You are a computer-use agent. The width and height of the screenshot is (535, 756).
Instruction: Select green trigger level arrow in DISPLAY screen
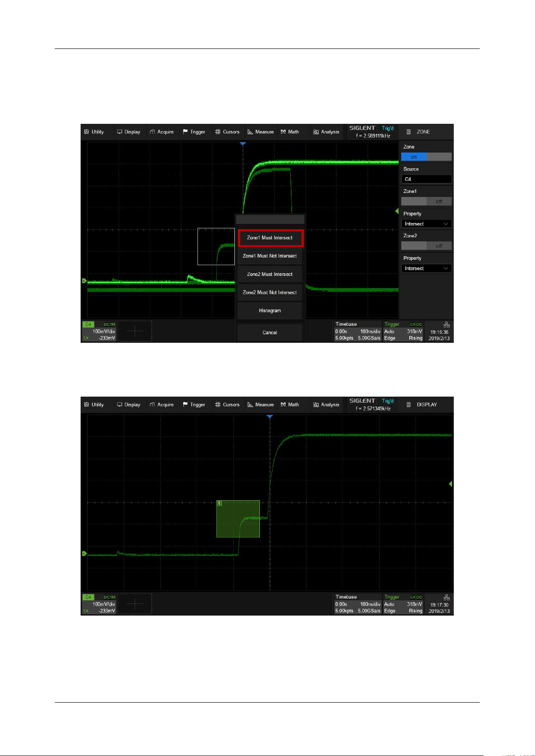click(451, 484)
